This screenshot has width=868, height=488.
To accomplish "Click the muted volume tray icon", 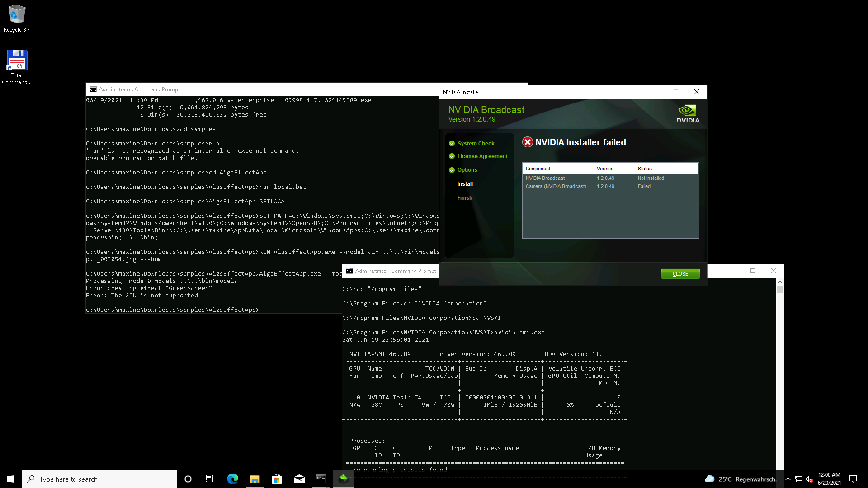I will [810, 479].
